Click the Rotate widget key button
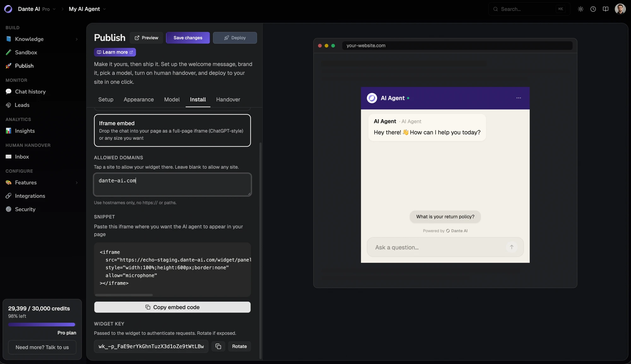 coord(239,346)
